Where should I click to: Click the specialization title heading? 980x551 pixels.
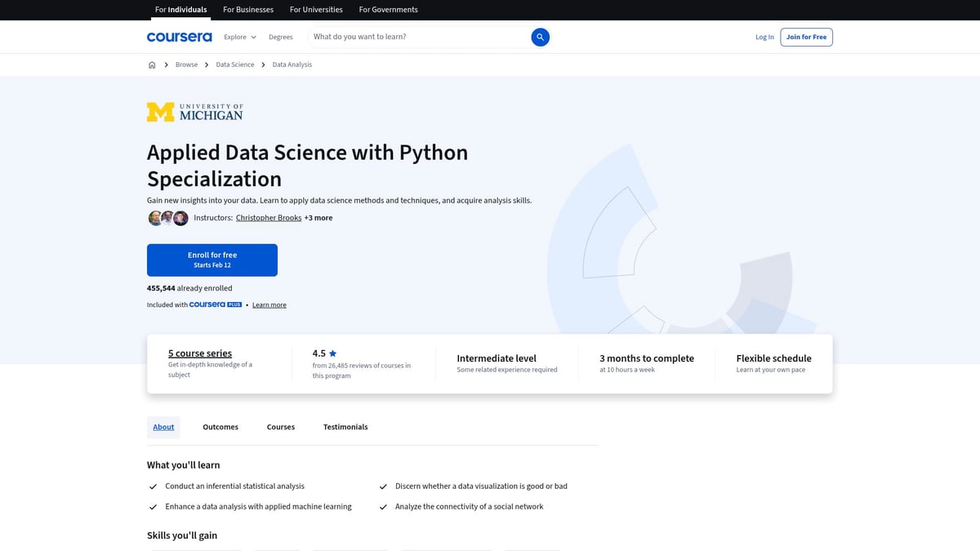(x=308, y=166)
